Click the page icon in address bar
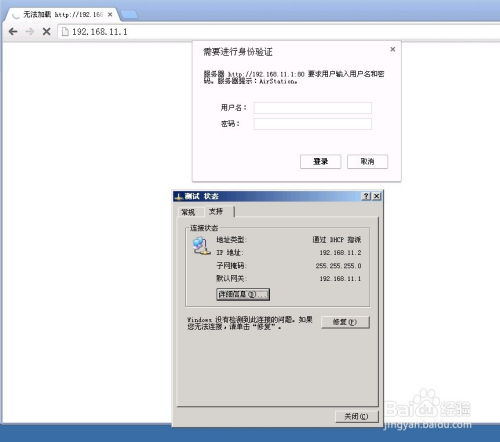Image resolution: width=500 pixels, height=442 pixels. click(x=65, y=32)
